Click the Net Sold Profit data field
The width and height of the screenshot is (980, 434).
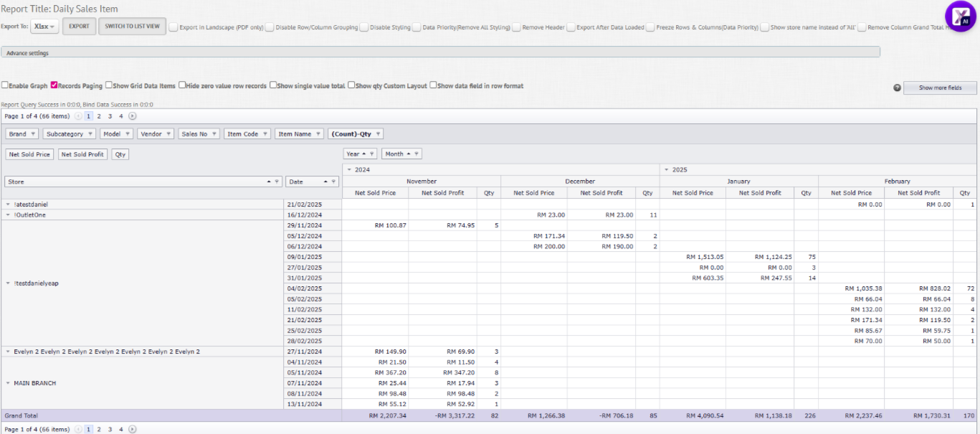pos(82,154)
